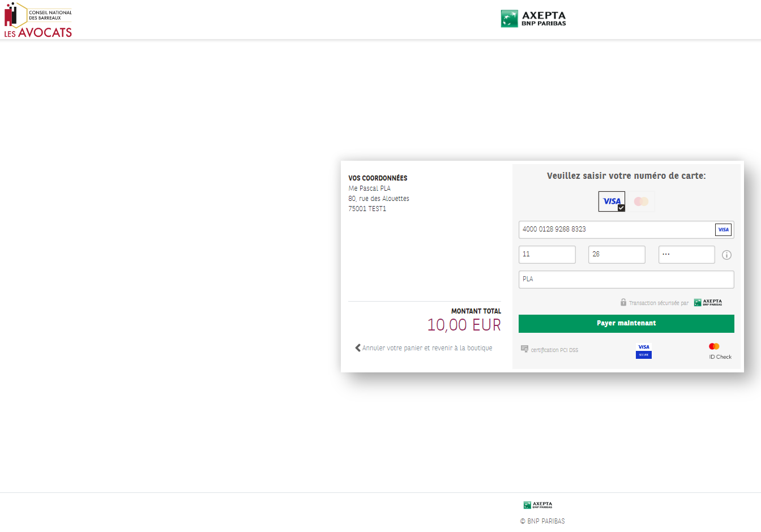Viewport: 761px width, 532px height.
Task: Click the padlock icon beside Transaction sécurisée
Action: 623,302
